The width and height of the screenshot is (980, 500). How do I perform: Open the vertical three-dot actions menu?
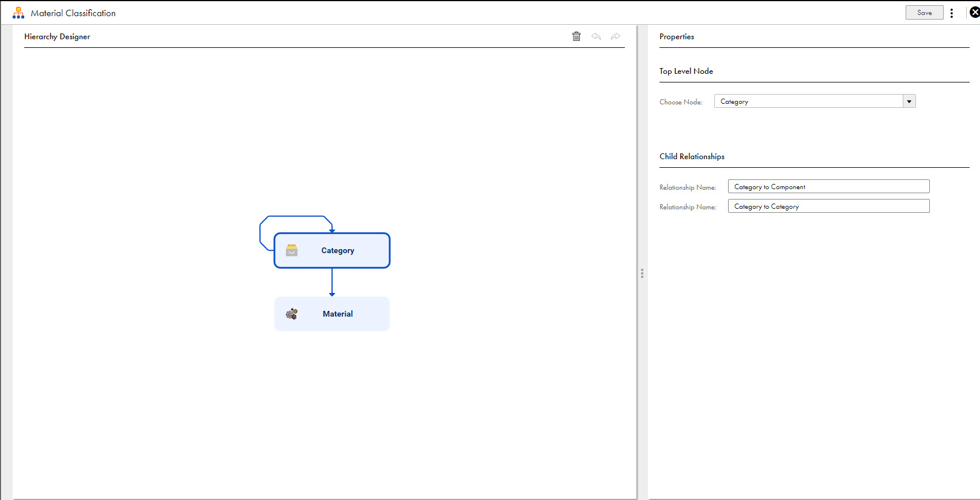coord(952,13)
